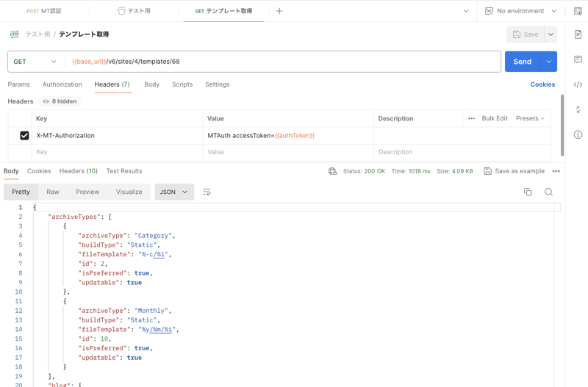Open the comments icon in right sidebar
This screenshot has width=588, height=387.
coord(578,59)
